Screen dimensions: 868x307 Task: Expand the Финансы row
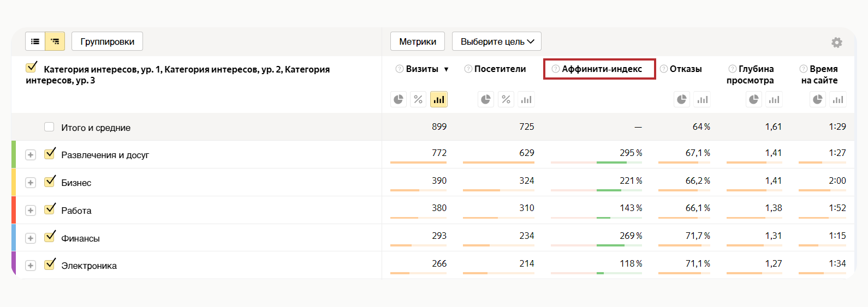point(31,238)
